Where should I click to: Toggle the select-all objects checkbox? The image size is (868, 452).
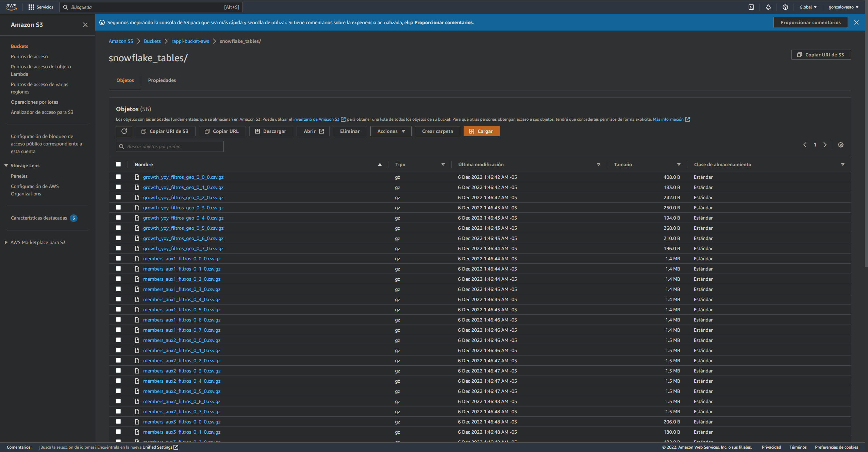click(118, 164)
